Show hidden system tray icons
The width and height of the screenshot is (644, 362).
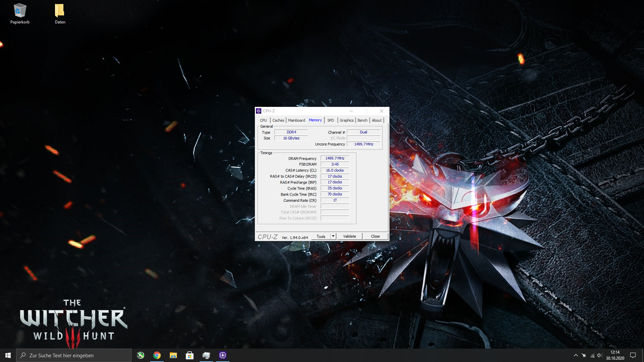(x=576, y=355)
